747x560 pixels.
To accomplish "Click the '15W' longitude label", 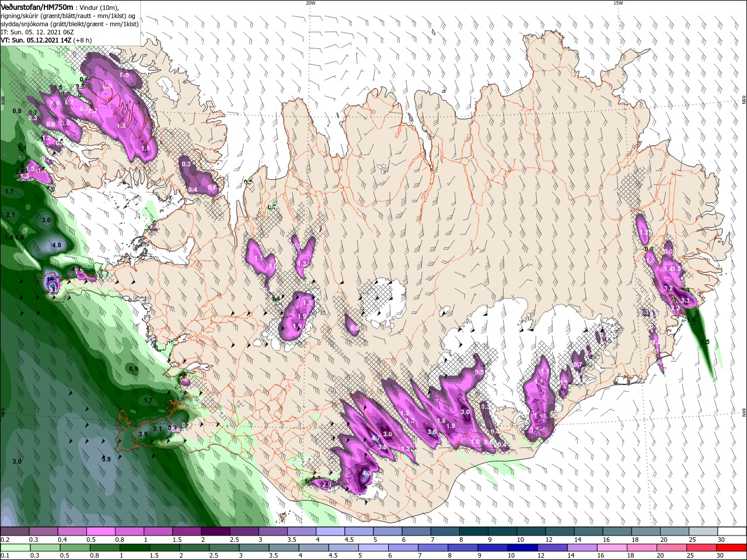I will (617, 3).
